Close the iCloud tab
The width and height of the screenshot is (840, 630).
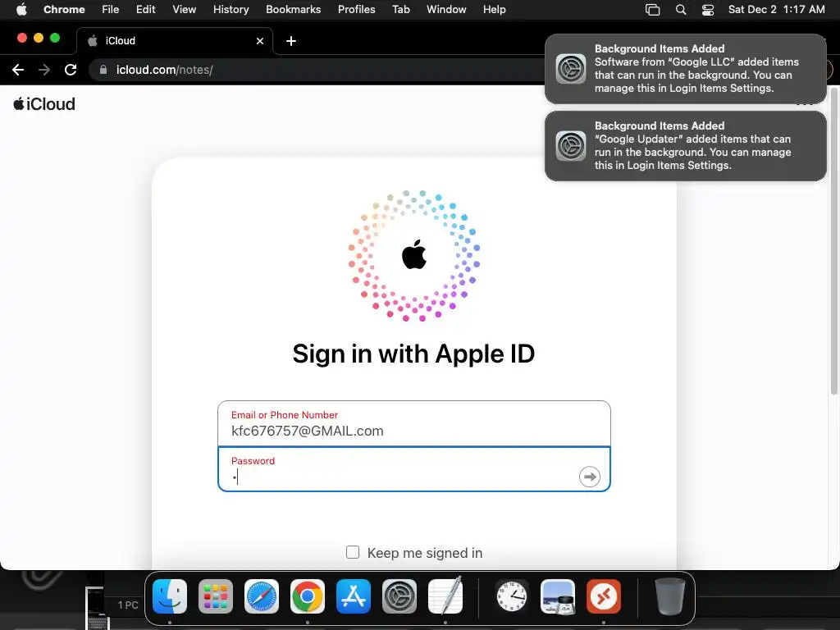pyautogui.click(x=260, y=41)
